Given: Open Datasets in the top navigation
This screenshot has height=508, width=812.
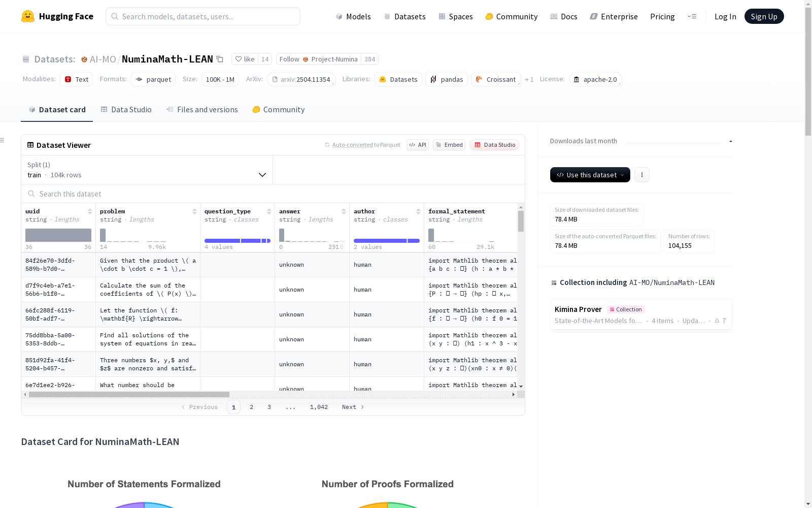Looking at the screenshot, I should (404, 16).
